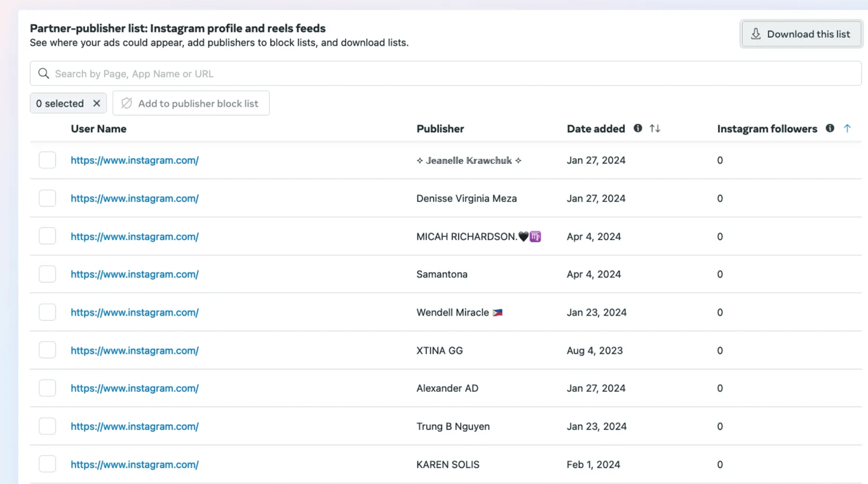Check the checkbox for Wendell Miracle
This screenshot has height=484, width=868.
pos(47,312)
